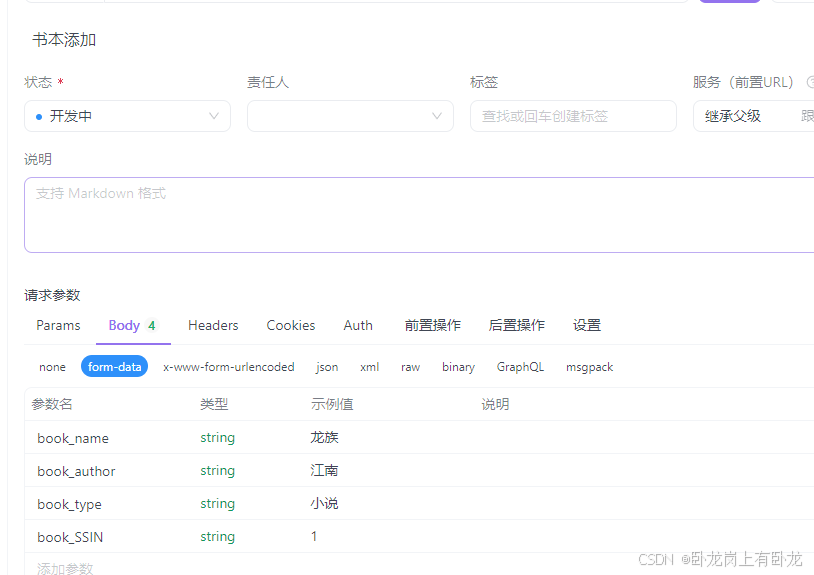Click the 添加参数 add parameter field
Image resolution: width=814 pixels, height=575 pixels.
(x=65, y=568)
